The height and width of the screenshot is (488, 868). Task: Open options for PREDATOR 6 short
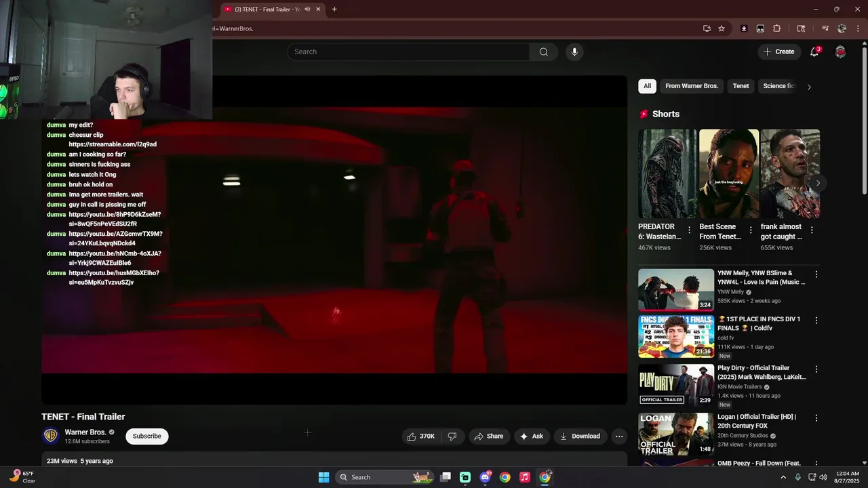point(690,230)
